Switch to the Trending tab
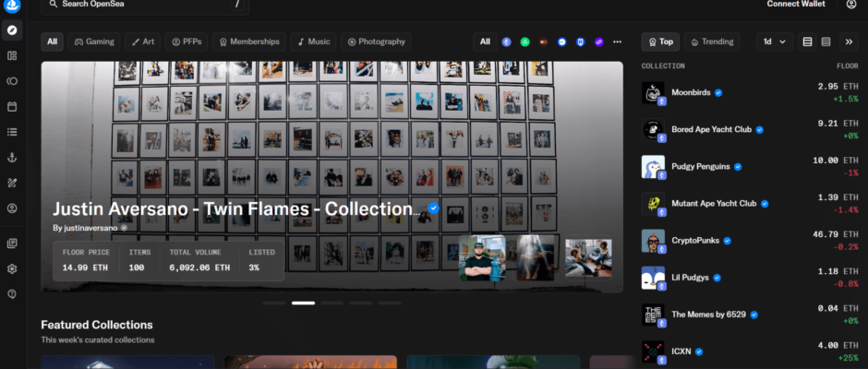The image size is (868, 369). pyautogui.click(x=711, y=42)
